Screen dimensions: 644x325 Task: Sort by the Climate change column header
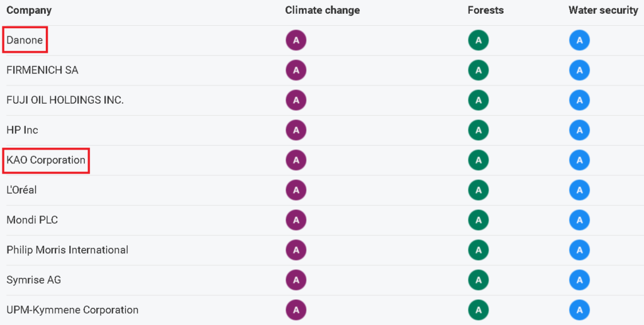pyautogui.click(x=323, y=11)
